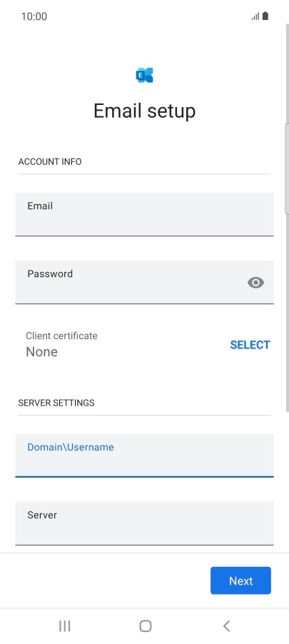Screen dimensions: 289x644
Task: Focus the Server input field
Action: coord(144,523)
